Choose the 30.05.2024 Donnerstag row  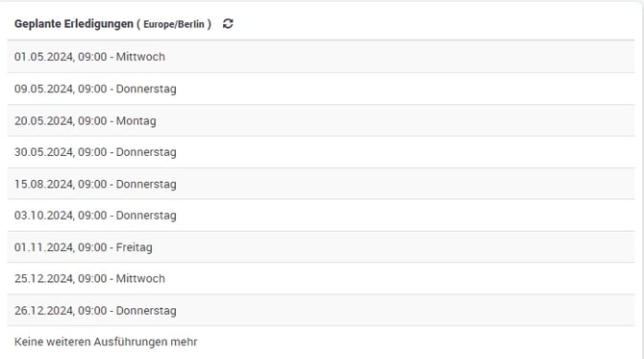(x=321, y=152)
